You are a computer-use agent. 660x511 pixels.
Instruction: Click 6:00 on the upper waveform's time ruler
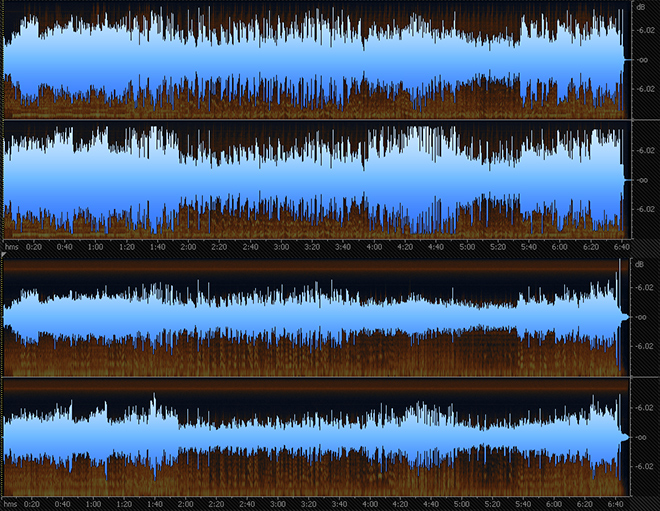click(x=559, y=247)
